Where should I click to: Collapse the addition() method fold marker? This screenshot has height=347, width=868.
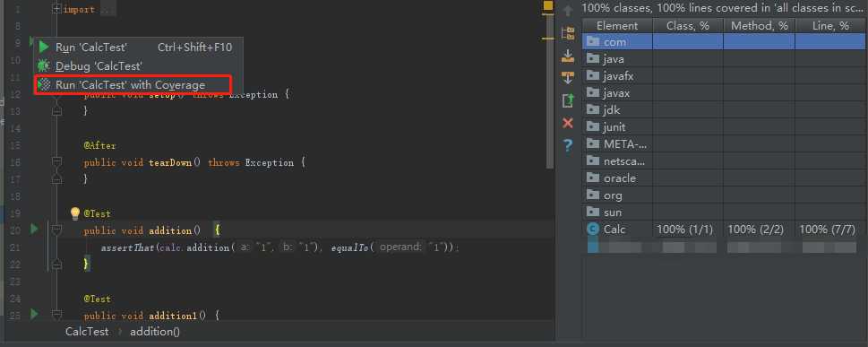[56, 230]
